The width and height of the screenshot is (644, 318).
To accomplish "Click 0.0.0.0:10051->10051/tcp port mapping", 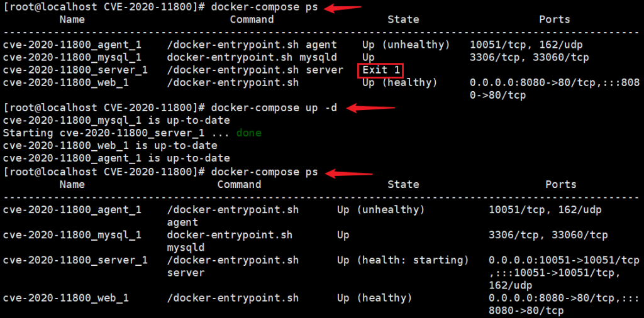I will coord(564,260).
